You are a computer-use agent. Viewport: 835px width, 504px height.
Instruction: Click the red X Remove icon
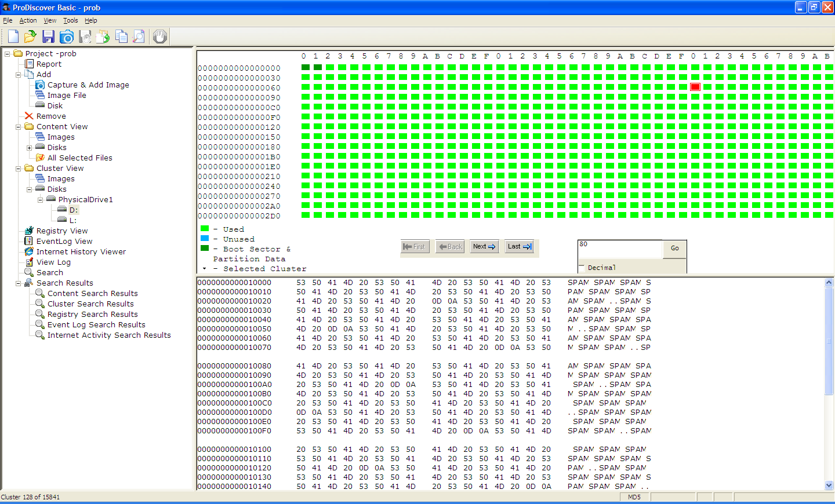29,116
